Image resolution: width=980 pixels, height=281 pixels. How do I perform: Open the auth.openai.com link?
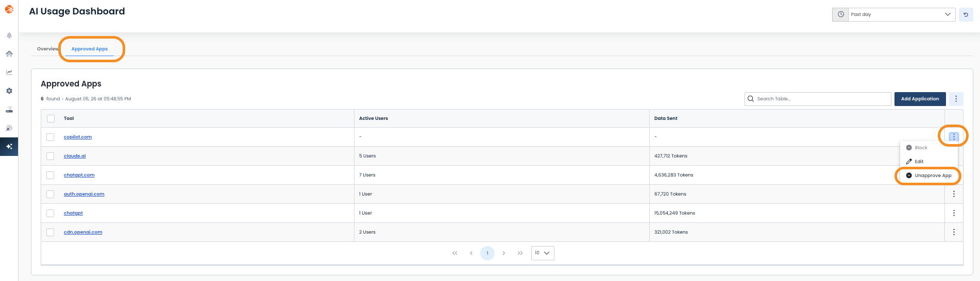point(84,194)
